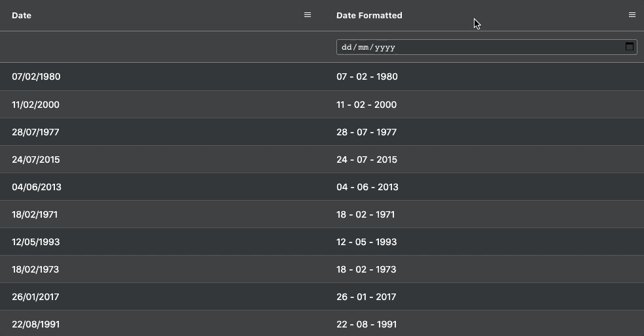The height and width of the screenshot is (336, 644).
Task: Select the 07 - 02 - 1980 formatted cell
Action: click(x=484, y=76)
